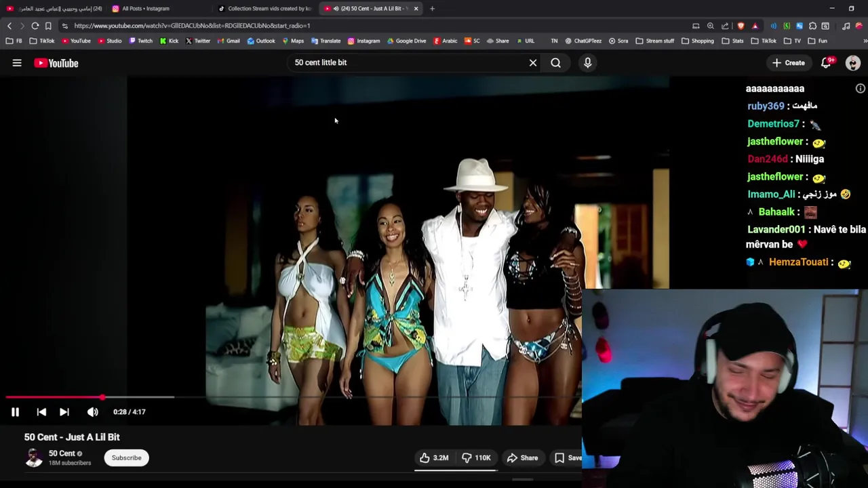Open the FB bookmark
The image size is (868, 488).
pyautogui.click(x=14, y=41)
